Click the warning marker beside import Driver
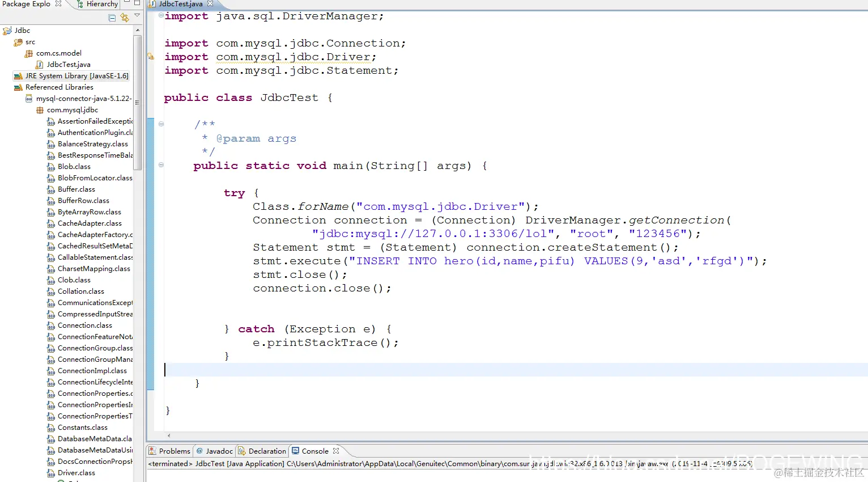This screenshot has height=482, width=868. coord(151,56)
